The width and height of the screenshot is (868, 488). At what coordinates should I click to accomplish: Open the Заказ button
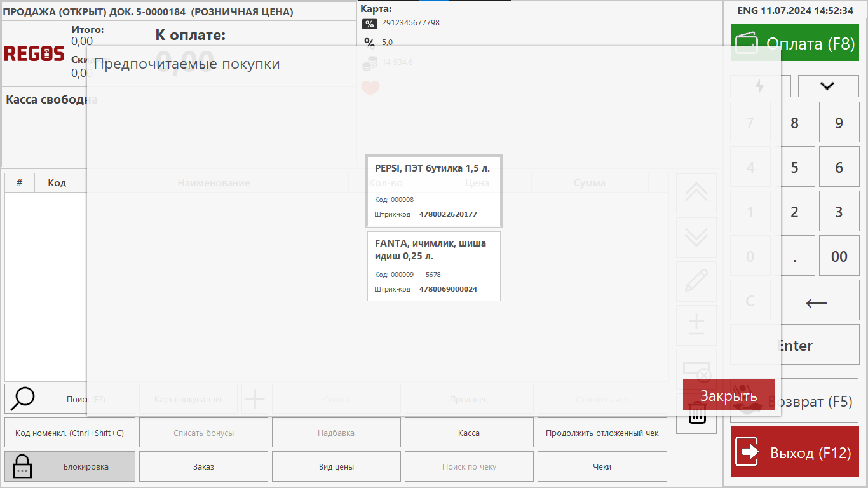click(x=203, y=467)
